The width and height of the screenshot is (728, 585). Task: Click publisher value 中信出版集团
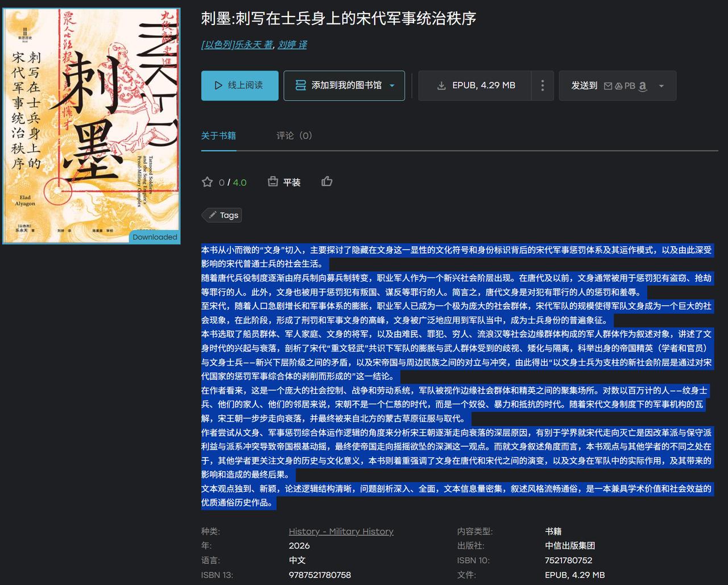(570, 546)
